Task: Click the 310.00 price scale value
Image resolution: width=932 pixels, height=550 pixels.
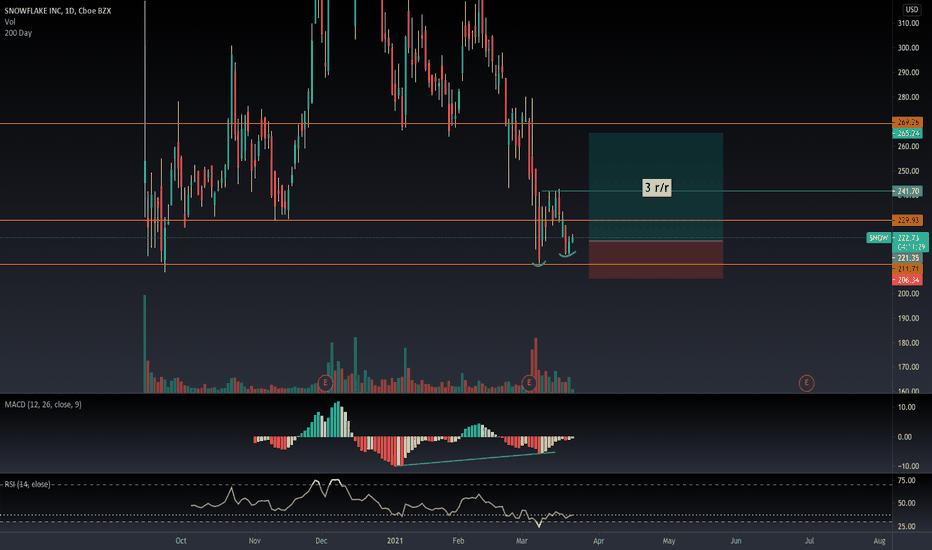Action: (x=908, y=23)
